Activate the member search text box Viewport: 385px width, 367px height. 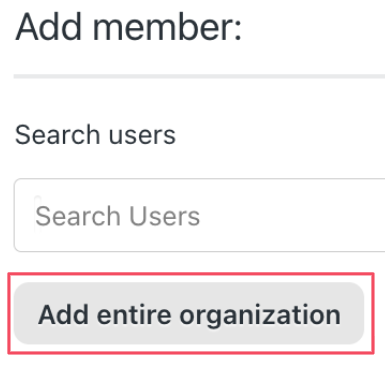(199, 215)
